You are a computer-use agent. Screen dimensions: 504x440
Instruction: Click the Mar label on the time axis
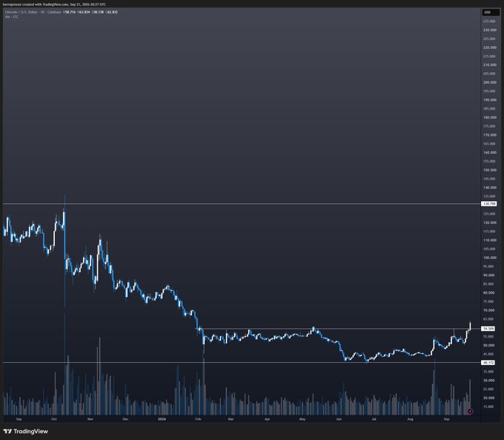[x=231, y=419]
